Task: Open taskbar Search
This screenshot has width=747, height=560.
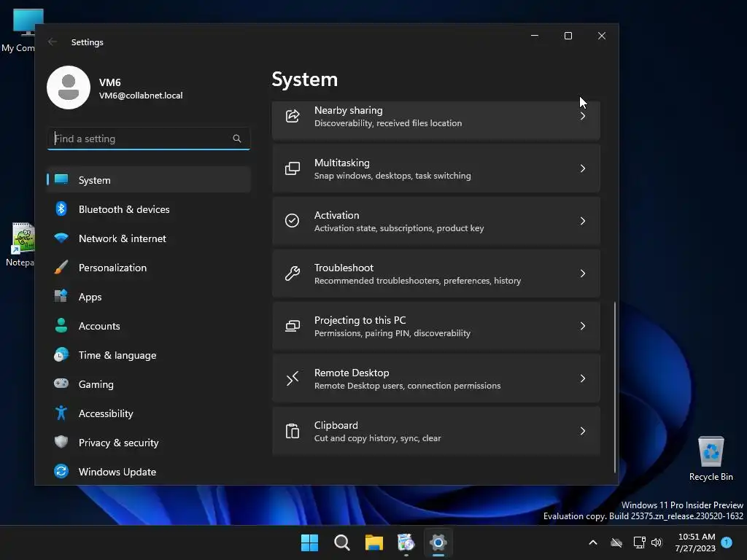Action: (342, 542)
